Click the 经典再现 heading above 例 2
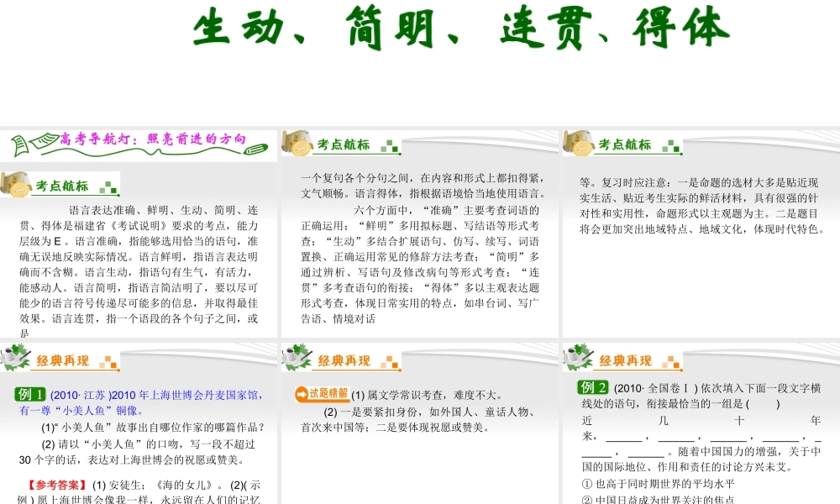The height and width of the screenshot is (504, 840). pos(625,361)
